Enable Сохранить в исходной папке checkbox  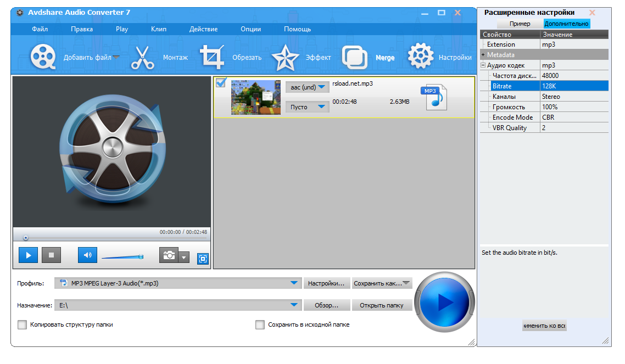(260, 324)
